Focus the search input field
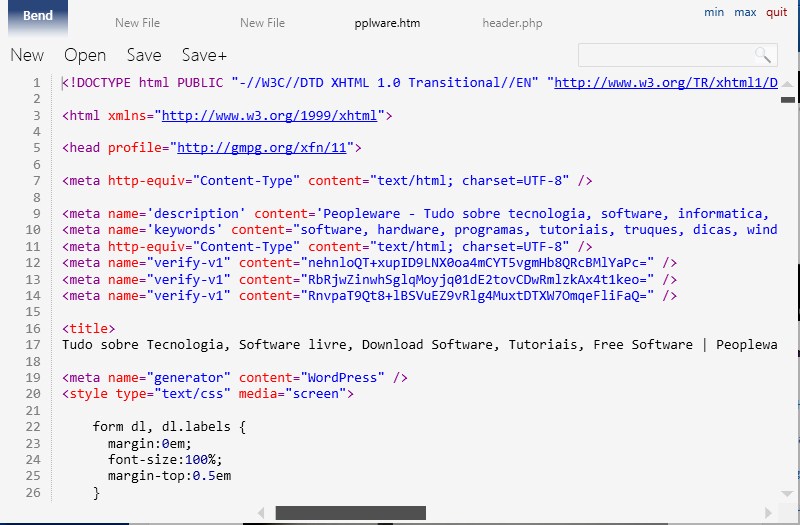800x525 pixels. [678, 55]
